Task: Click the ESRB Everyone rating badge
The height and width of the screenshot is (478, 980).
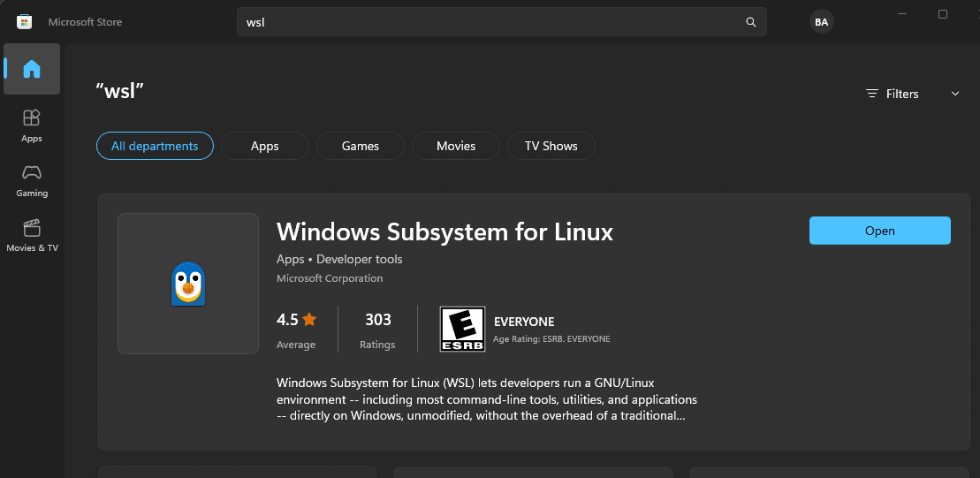Action: coord(462,329)
